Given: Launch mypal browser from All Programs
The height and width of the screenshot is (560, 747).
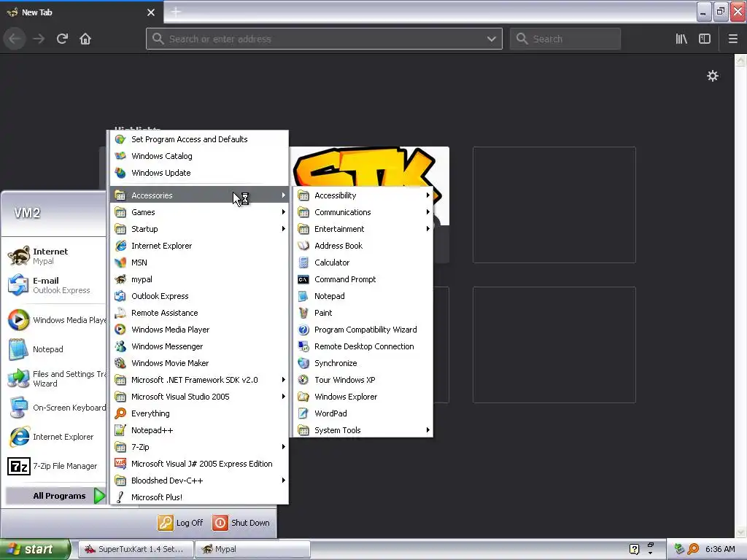Looking at the screenshot, I should [x=199, y=279].
